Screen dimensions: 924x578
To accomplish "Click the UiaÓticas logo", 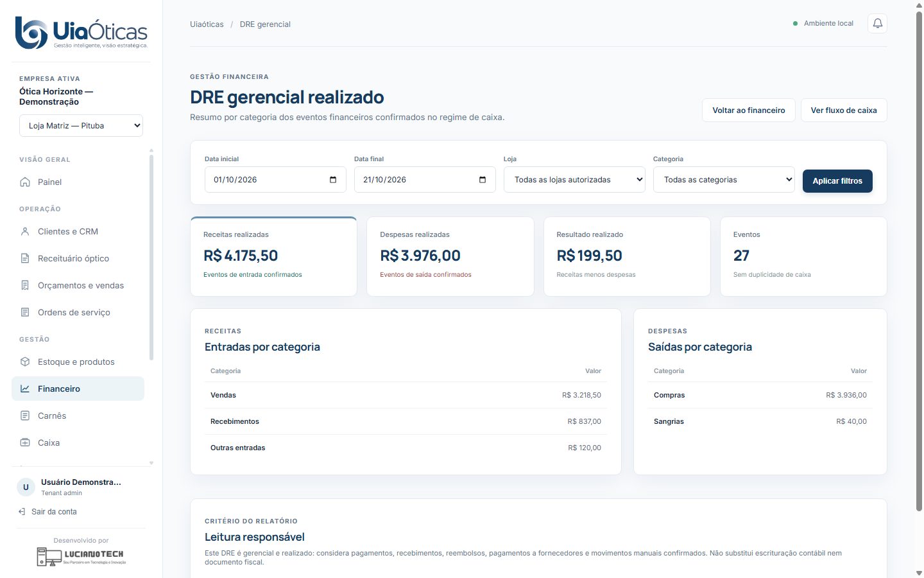I will [81, 33].
